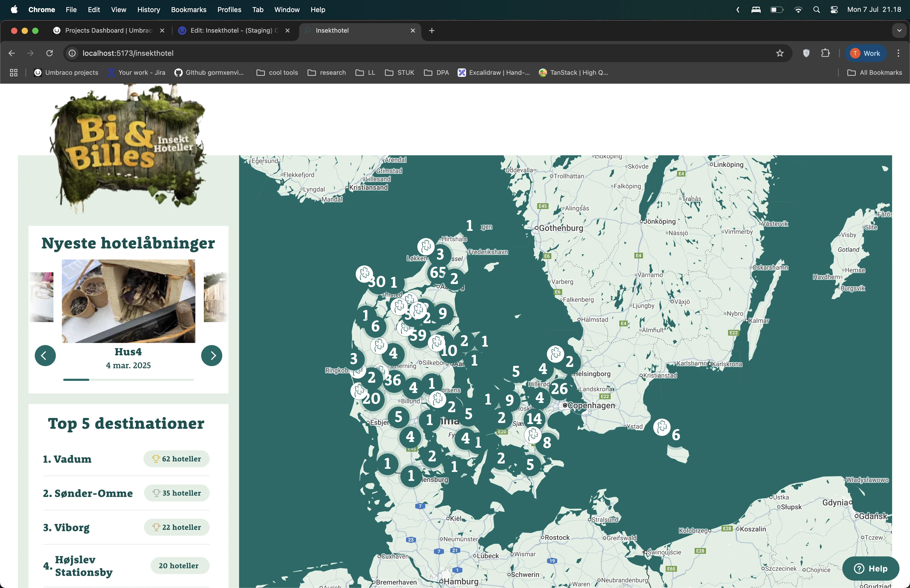Screen dimensions: 910x588
Task: Click the back navigation arrow
Action: point(12,53)
